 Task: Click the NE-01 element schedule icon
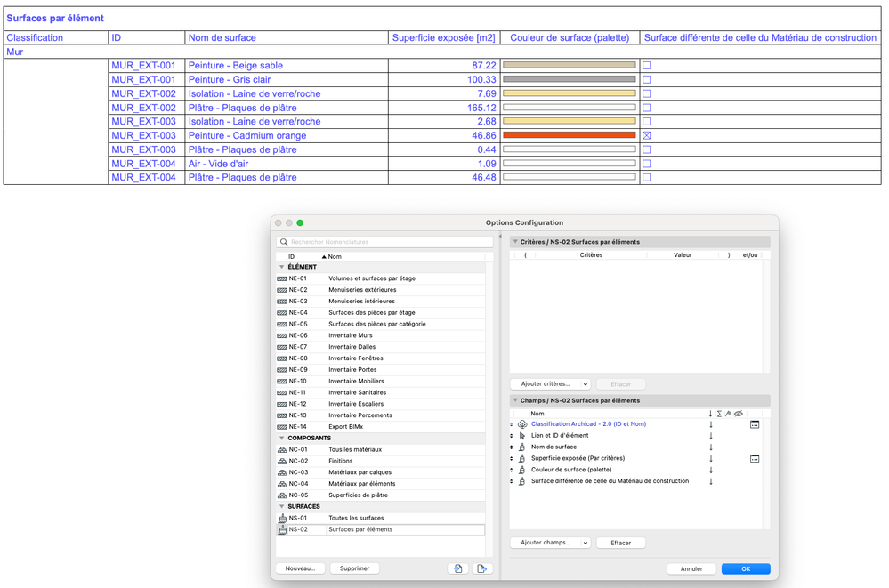282,278
